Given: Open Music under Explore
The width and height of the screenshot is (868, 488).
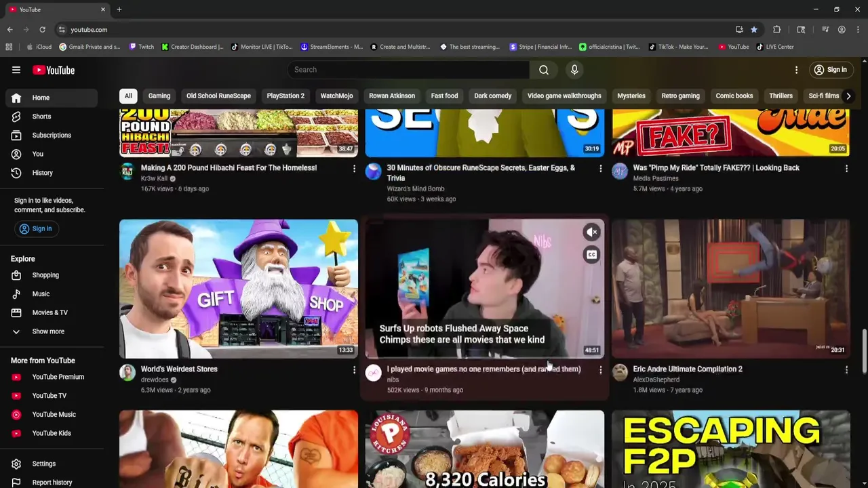Looking at the screenshot, I should coord(52,294).
